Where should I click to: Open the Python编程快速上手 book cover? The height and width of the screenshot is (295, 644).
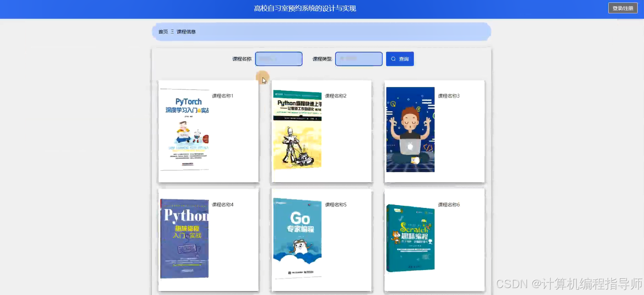tap(298, 130)
